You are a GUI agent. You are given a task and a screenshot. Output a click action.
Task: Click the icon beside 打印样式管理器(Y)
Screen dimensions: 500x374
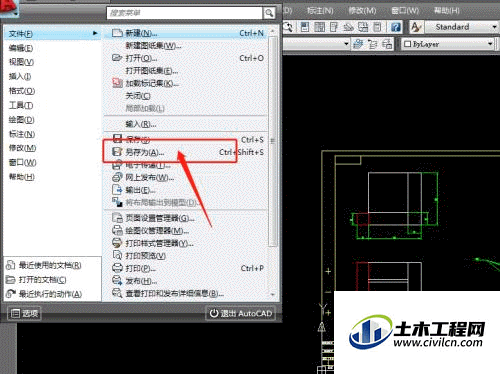(117, 243)
